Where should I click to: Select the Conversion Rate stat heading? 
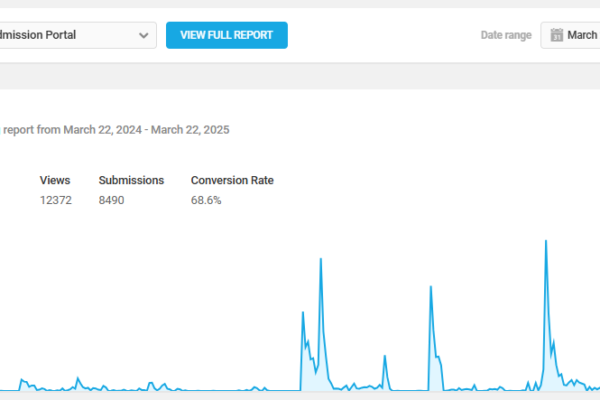tap(232, 180)
